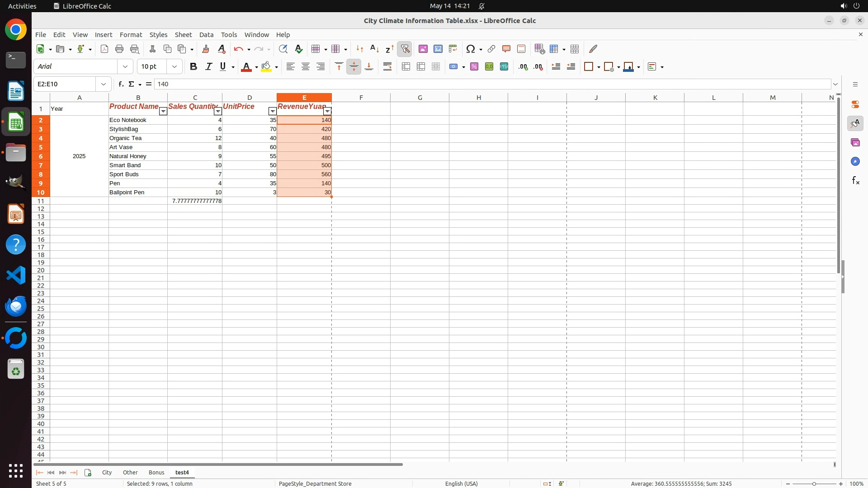
Task: Click Clone Formatting paintbrush icon
Action: [x=206, y=49]
